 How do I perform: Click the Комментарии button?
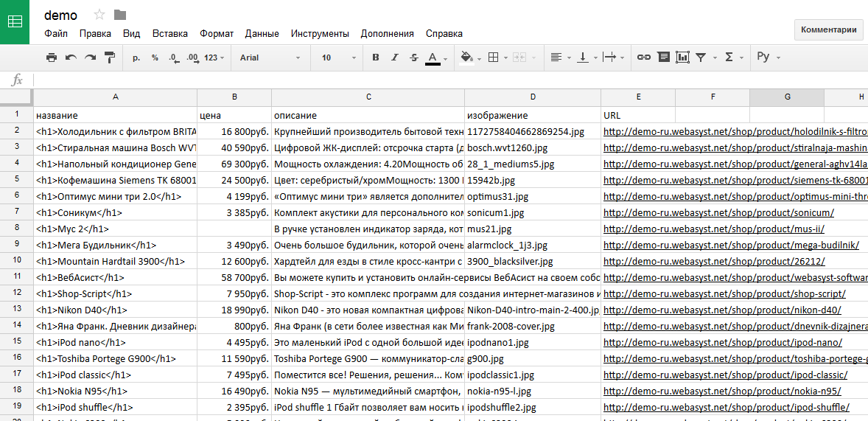click(829, 30)
